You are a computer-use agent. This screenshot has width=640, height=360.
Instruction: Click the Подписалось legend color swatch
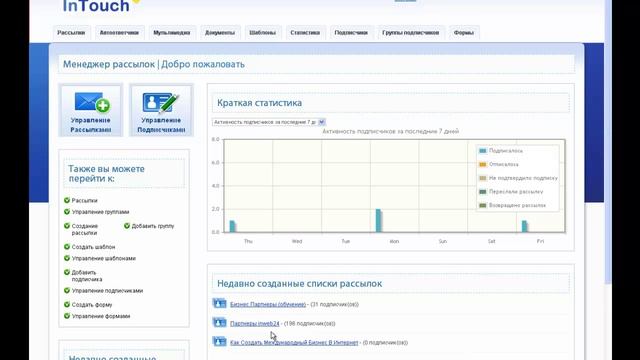pos(483,151)
